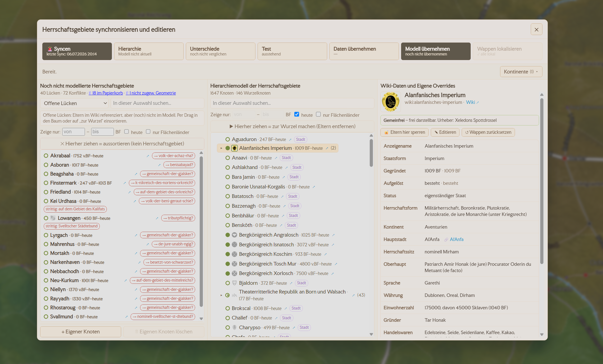Open external link for Alanfanisches Imperium tree row

pyautogui.click(x=327, y=148)
